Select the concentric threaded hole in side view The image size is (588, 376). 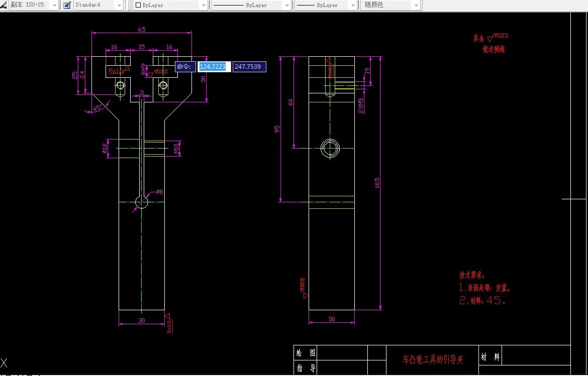coord(330,148)
